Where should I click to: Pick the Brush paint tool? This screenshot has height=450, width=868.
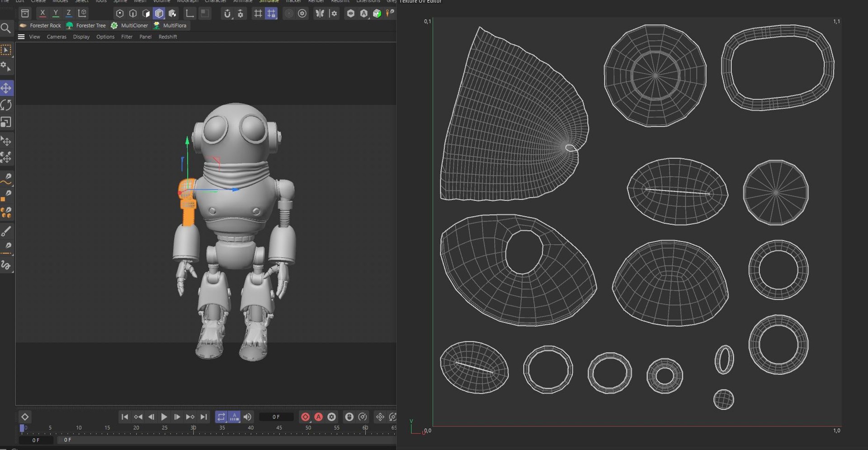(6, 231)
